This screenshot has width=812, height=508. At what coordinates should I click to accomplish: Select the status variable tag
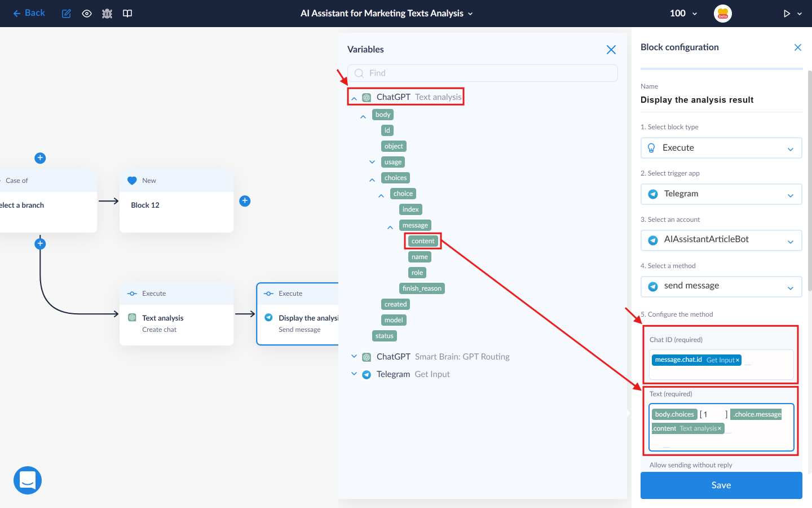pos(385,336)
